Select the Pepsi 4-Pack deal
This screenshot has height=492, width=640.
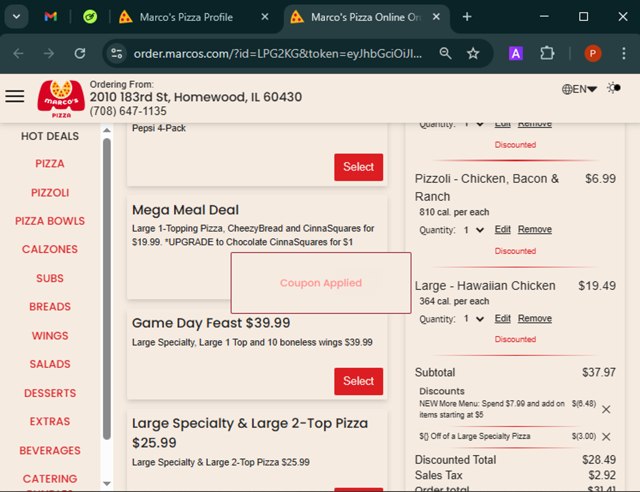coord(358,167)
